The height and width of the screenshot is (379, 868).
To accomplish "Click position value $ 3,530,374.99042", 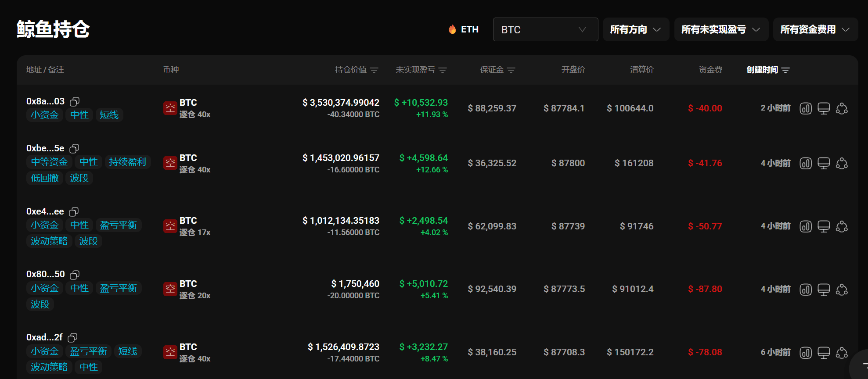I will point(341,103).
